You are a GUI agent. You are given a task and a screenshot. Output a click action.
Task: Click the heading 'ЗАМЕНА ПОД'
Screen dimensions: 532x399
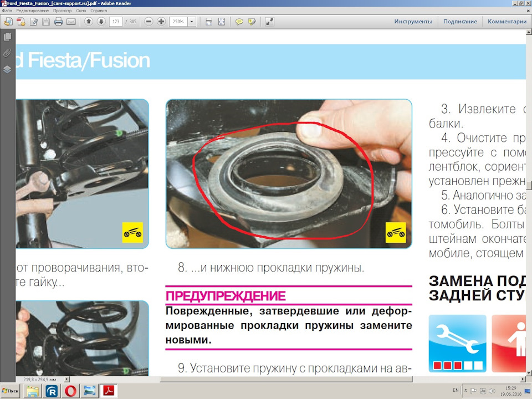[x=477, y=281]
